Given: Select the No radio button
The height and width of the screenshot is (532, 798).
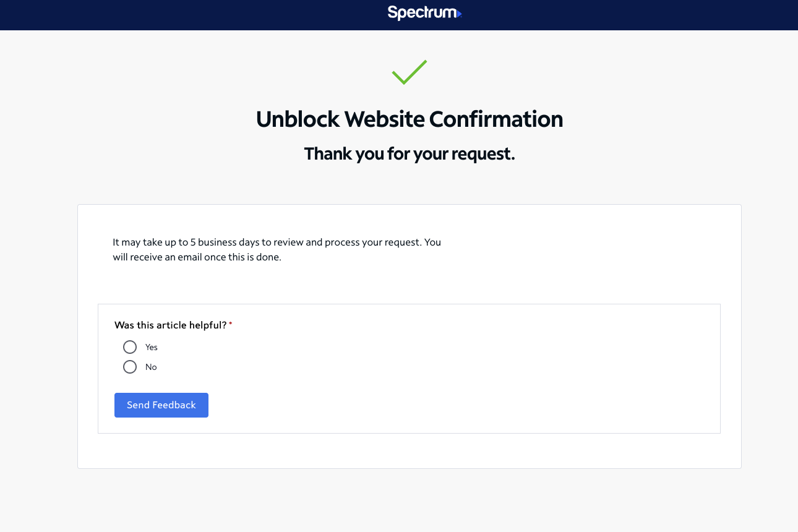Looking at the screenshot, I should (130, 367).
